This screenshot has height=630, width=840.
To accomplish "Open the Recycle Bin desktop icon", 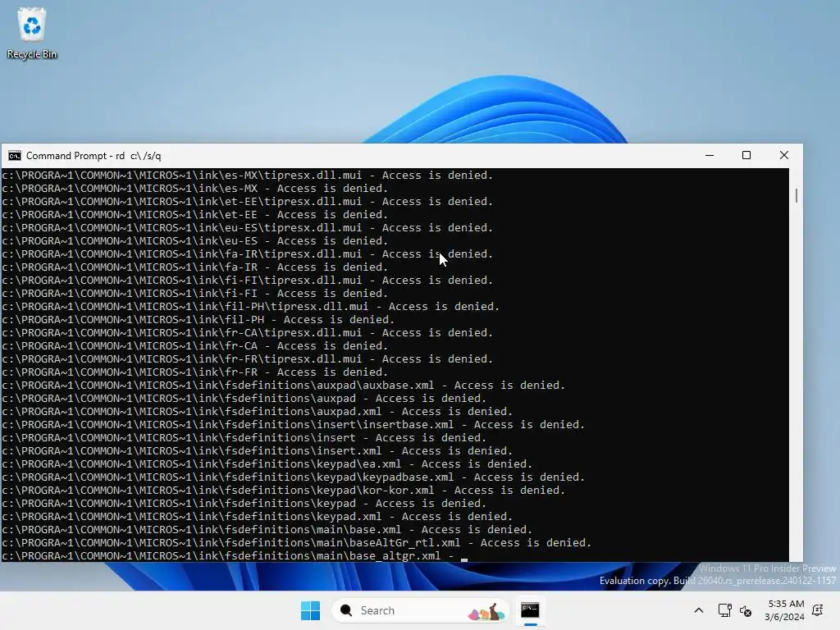I will [x=32, y=33].
